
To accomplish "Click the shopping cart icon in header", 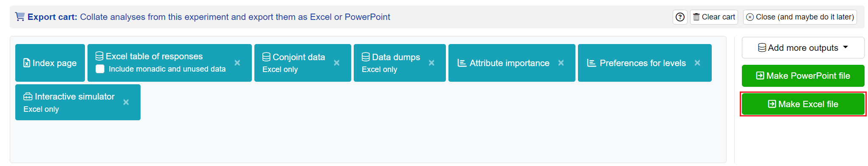I will (20, 17).
